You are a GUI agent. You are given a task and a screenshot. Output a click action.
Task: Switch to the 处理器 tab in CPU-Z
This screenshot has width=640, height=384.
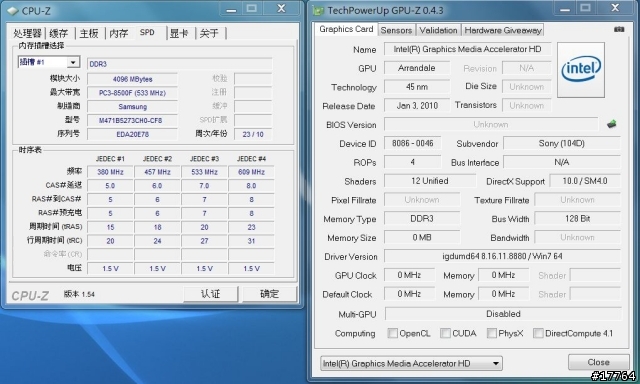point(27,33)
